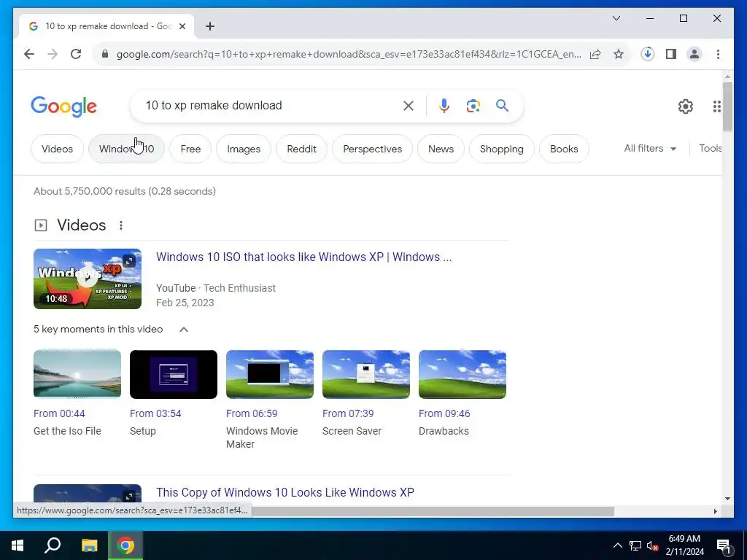
Task: Filter results by Videos
Action: tap(57, 149)
